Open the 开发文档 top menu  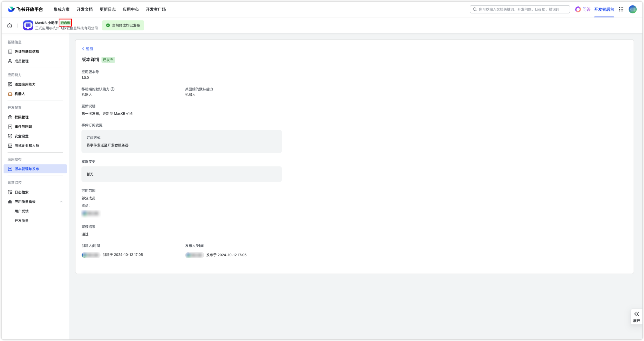pyautogui.click(x=84, y=9)
